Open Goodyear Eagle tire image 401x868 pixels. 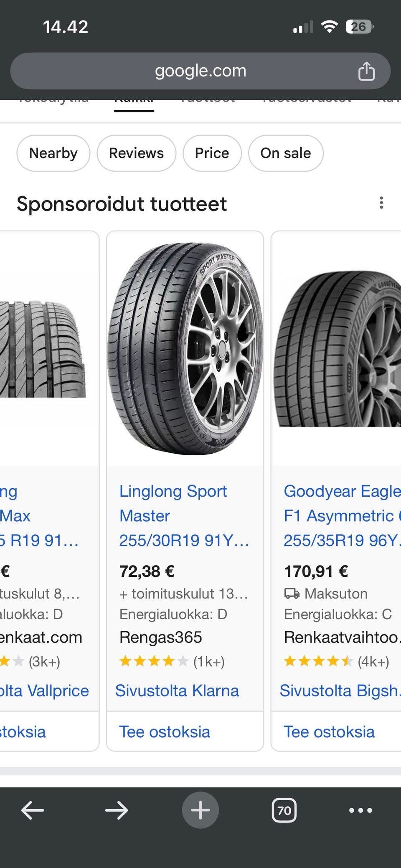click(337, 349)
